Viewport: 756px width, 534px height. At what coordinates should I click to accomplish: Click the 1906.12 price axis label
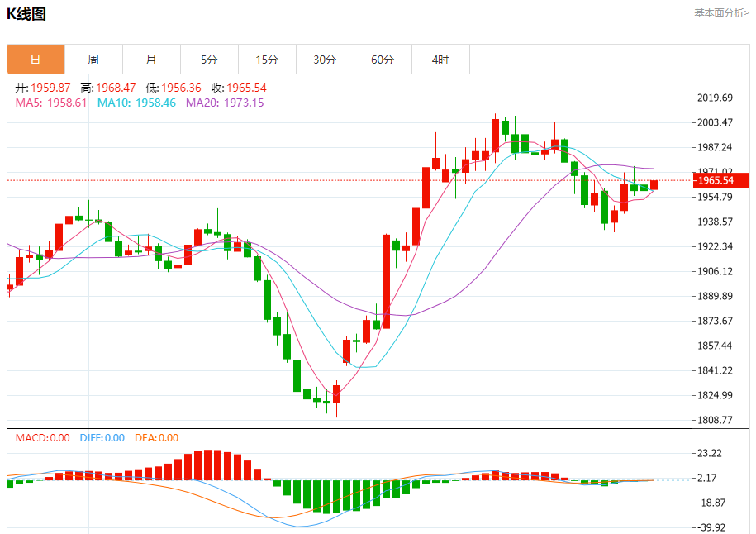715,272
